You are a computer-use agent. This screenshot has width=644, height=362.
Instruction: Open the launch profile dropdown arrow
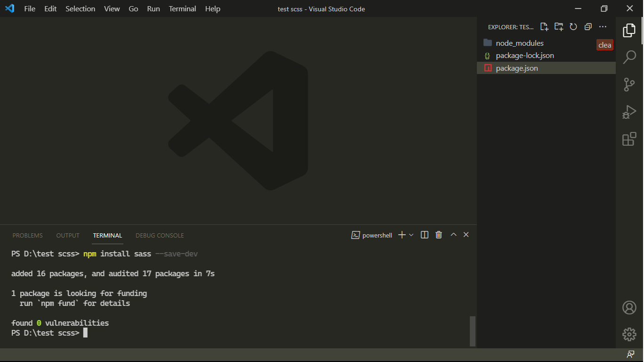(x=411, y=235)
